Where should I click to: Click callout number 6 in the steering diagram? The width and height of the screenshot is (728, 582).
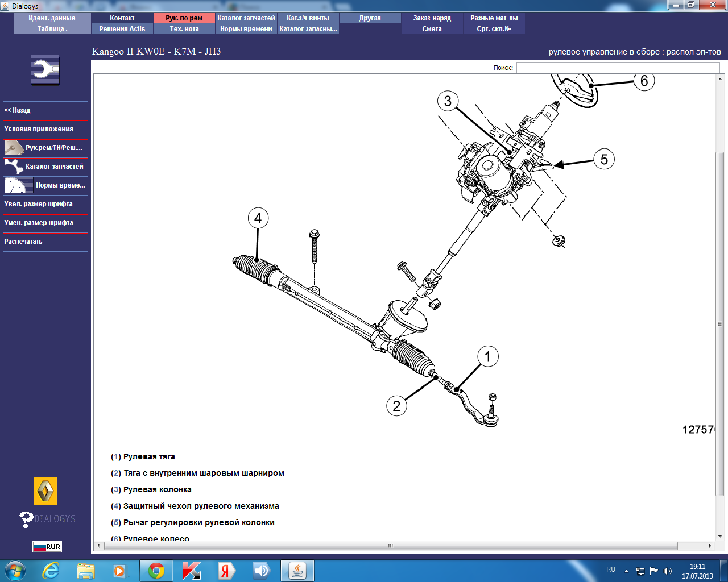pyautogui.click(x=644, y=81)
